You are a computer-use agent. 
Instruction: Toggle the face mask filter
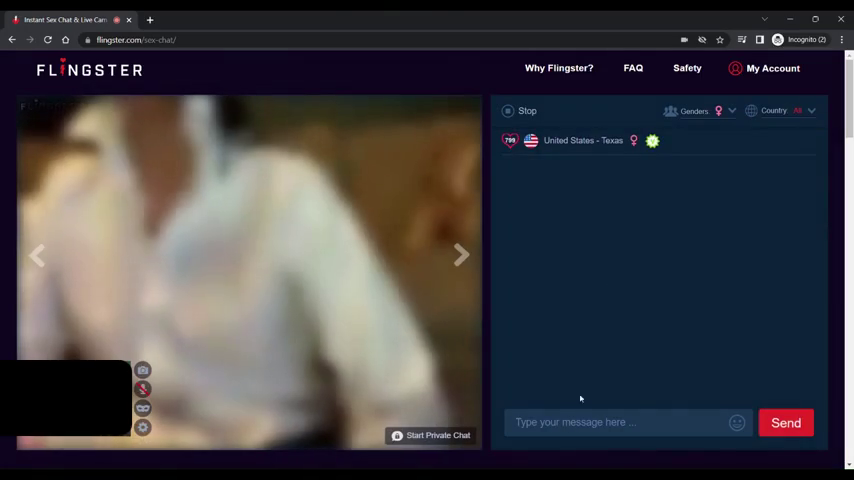tap(143, 408)
